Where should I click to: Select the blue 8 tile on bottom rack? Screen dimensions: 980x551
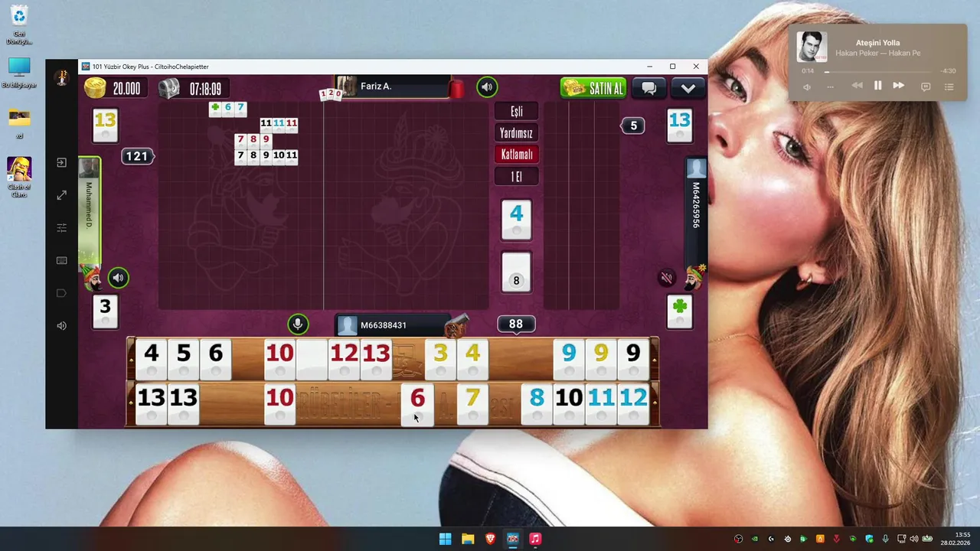click(537, 404)
